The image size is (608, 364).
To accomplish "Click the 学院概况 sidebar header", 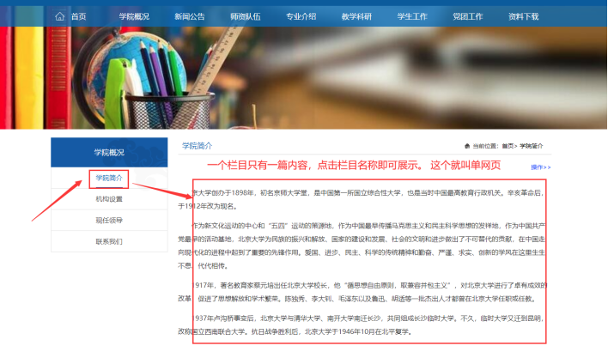I will pos(109,152).
